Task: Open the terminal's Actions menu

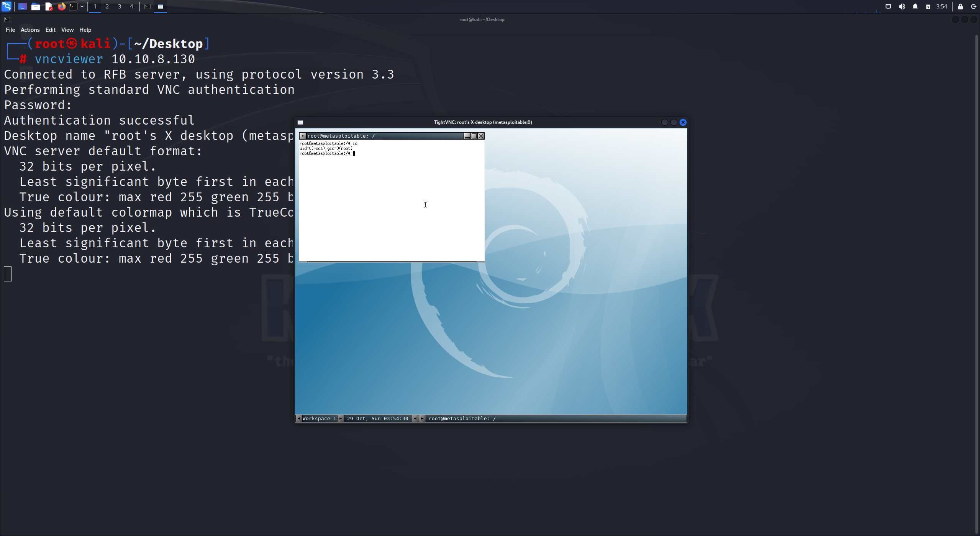Action: pos(30,30)
